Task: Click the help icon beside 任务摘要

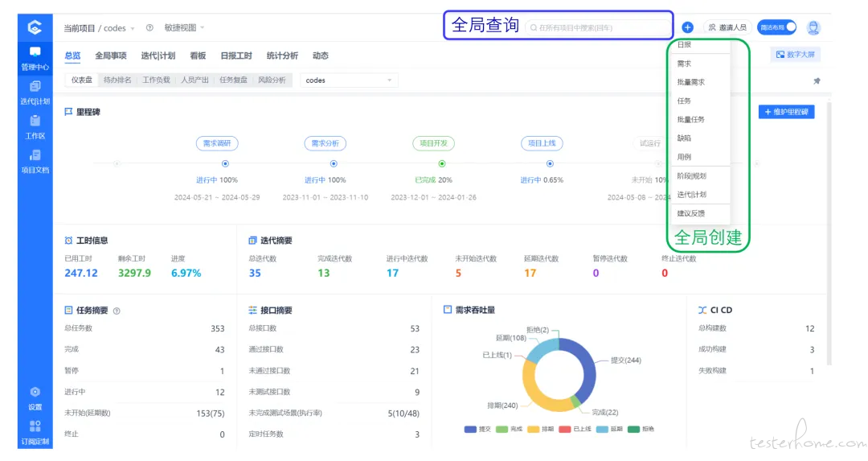Action: pos(117,311)
